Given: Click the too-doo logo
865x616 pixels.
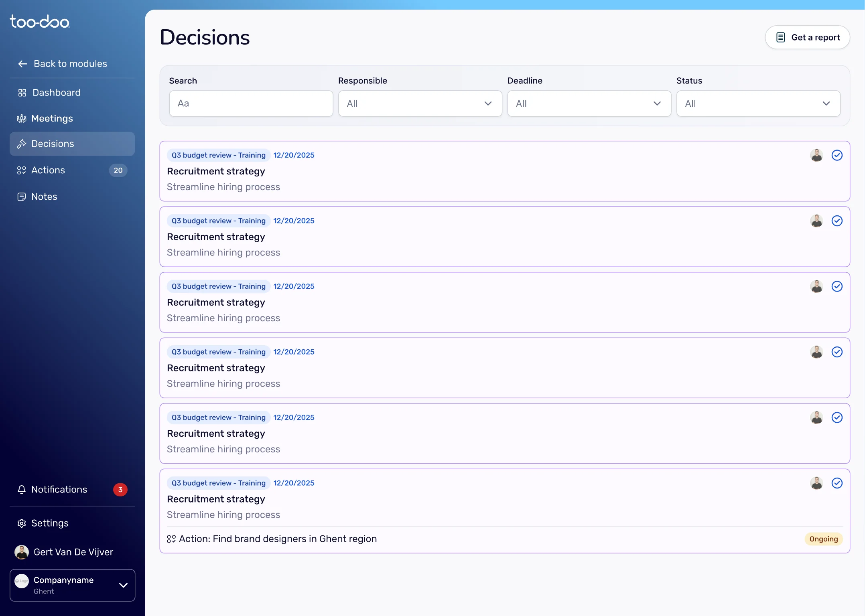Looking at the screenshot, I should (39, 22).
